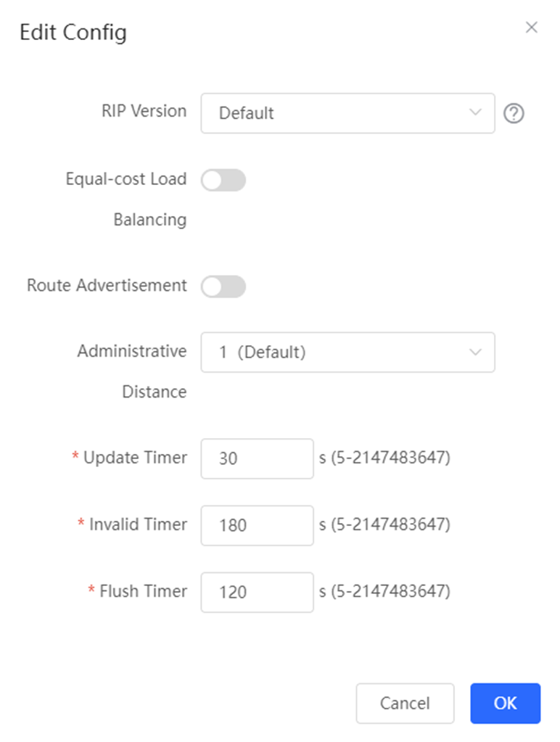Click the help icon beside RIP Version
The height and width of the screenshot is (742, 560).
click(x=514, y=114)
